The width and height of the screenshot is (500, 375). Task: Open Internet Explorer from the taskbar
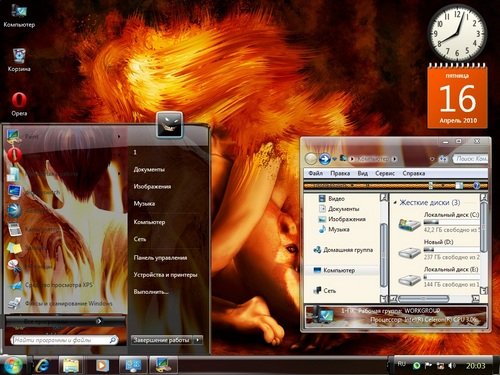pyautogui.click(x=42, y=366)
